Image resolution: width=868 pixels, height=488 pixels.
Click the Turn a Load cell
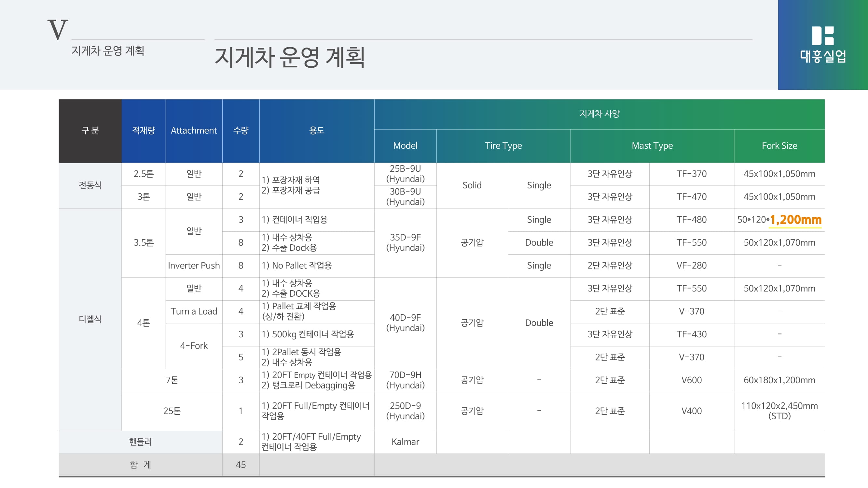pos(194,311)
